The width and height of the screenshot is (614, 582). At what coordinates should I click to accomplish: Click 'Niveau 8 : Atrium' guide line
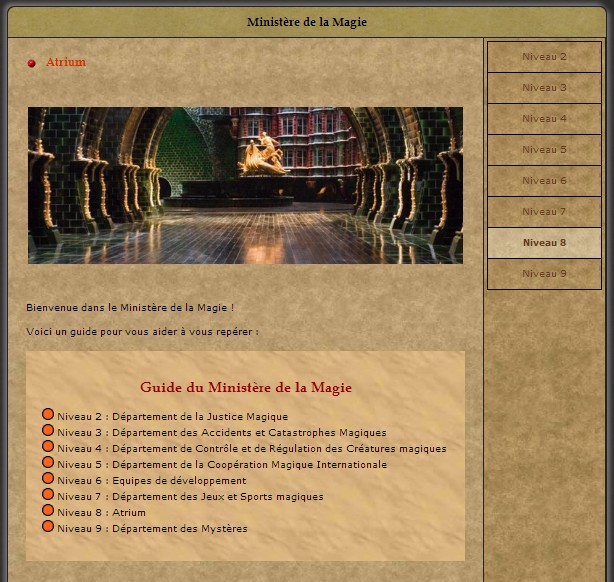101,513
